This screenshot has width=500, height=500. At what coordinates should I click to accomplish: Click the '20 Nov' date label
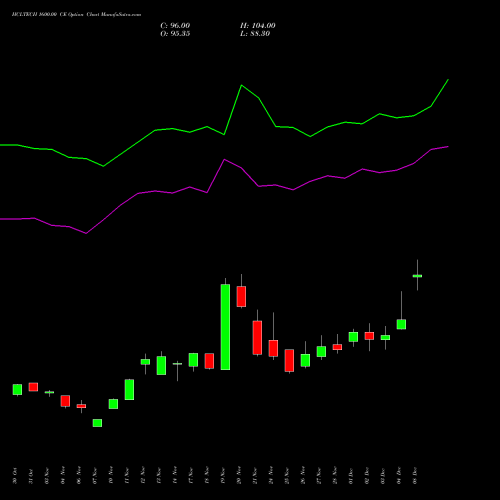click(239, 476)
